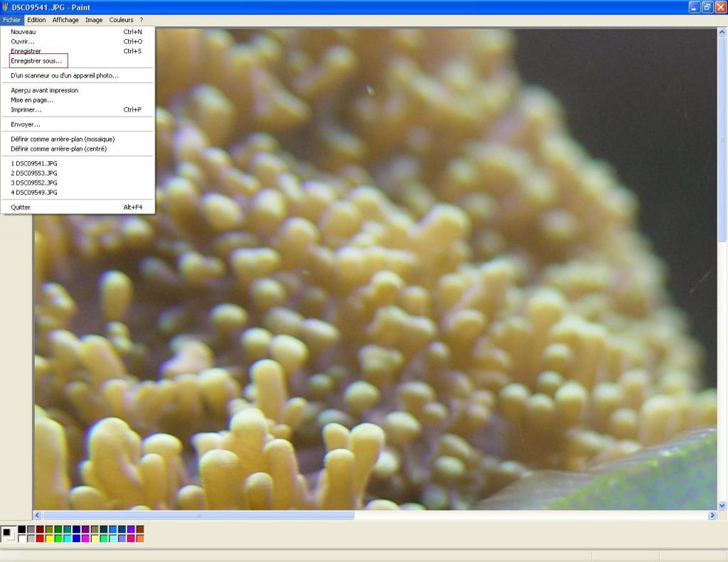Pick the brown swatch in the palette

coord(140,529)
